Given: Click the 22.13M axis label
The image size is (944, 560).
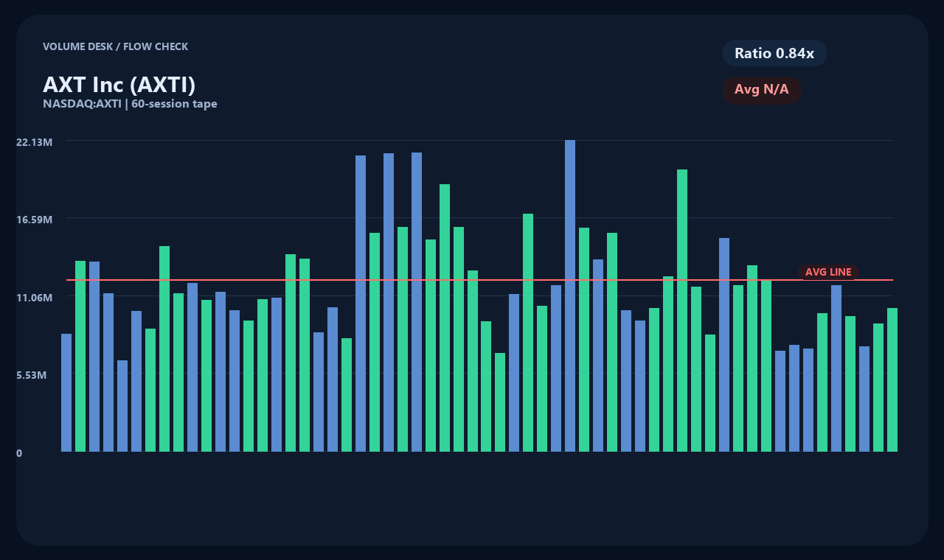Looking at the screenshot, I should pos(34,141).
